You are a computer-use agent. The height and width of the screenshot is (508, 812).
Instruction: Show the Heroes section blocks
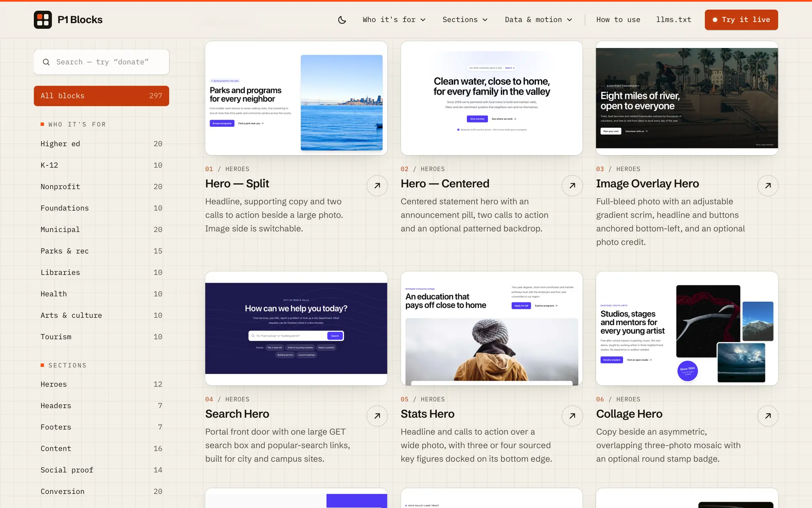pyautogui.click(x=101, y=384)
